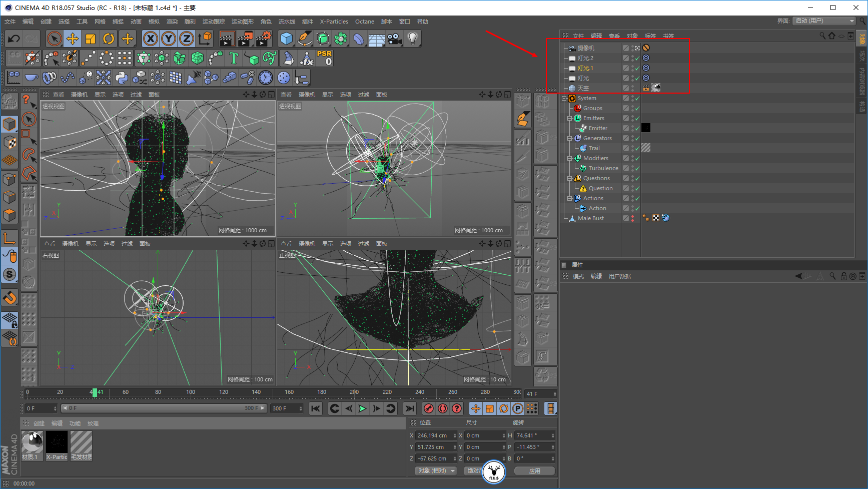Viewport: 868px width, 489px height.
Task: Collapse the Generators group
Action: [x=570, y=138]
